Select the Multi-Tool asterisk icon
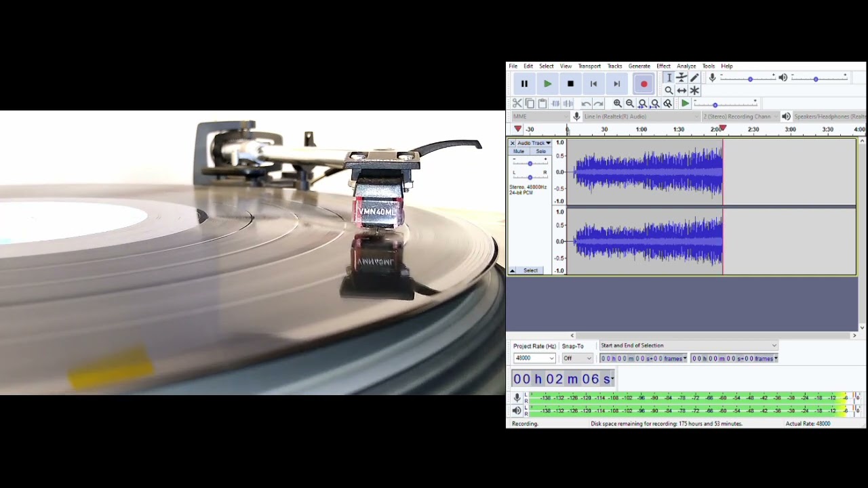Screen dimensions: 868x488 694,90
